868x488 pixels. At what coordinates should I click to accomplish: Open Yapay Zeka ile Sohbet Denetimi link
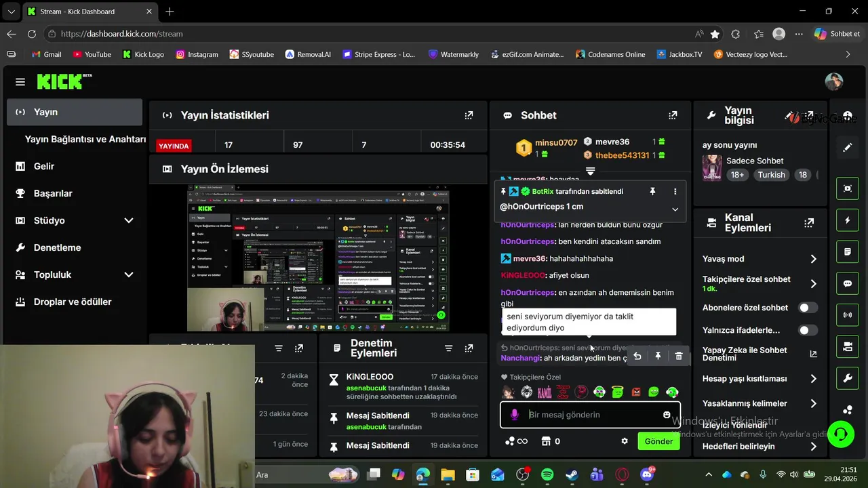click(759, 354)
